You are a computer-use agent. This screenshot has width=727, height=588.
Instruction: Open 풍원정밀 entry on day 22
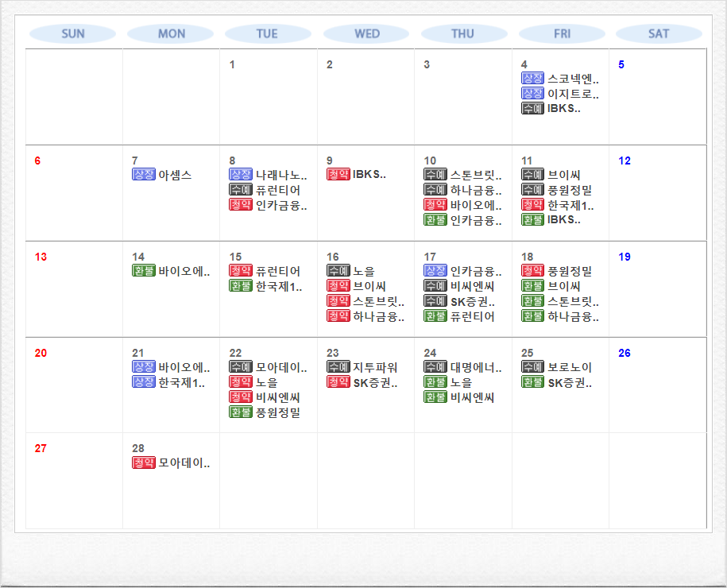278,412
